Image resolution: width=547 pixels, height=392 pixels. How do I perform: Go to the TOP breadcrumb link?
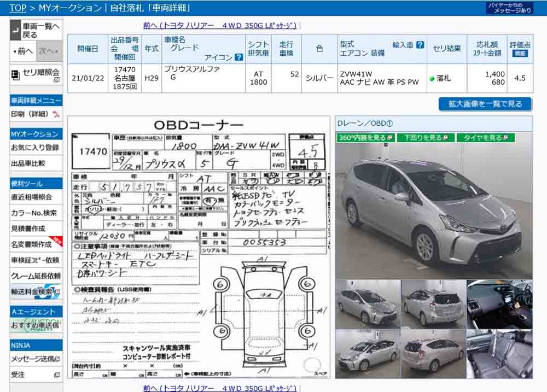[18, 8]
